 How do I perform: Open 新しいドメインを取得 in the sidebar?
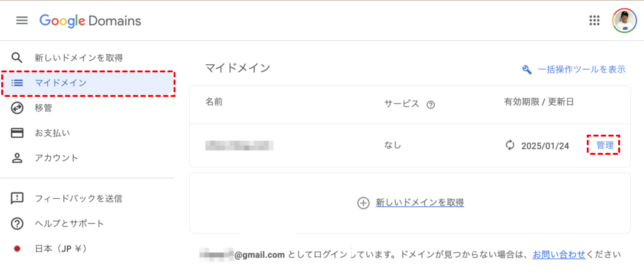pos(79,58)
